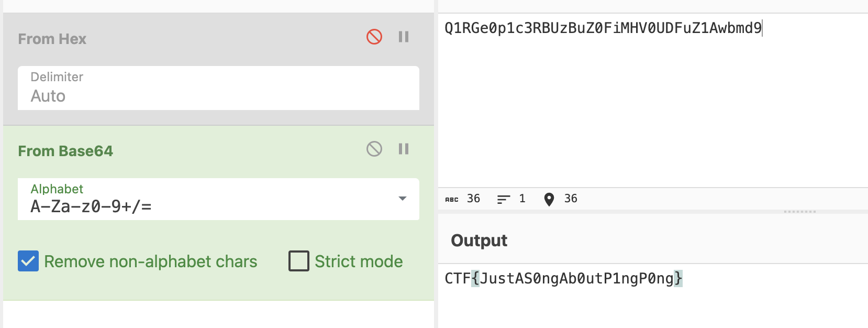The image size is (868, 328).
Task: Click the From Base64 disable icon
Action: pos(374,149)
